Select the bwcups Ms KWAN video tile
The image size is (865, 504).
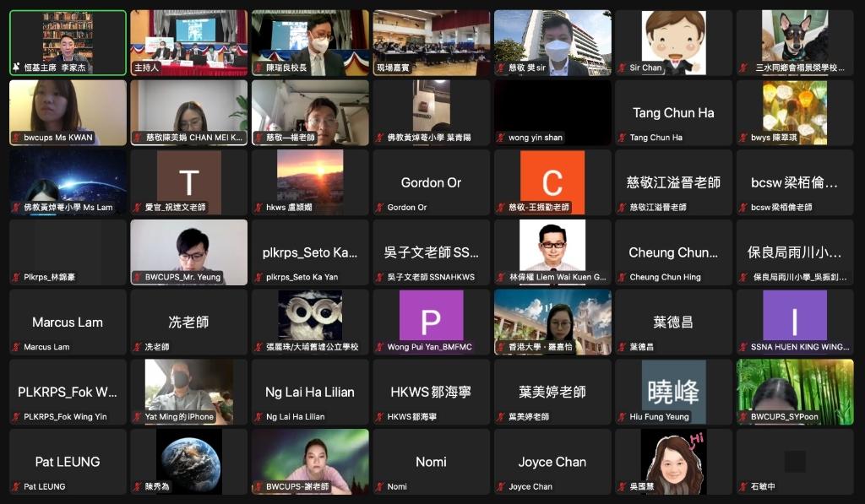pyautogui.click(x=68, y=112)
